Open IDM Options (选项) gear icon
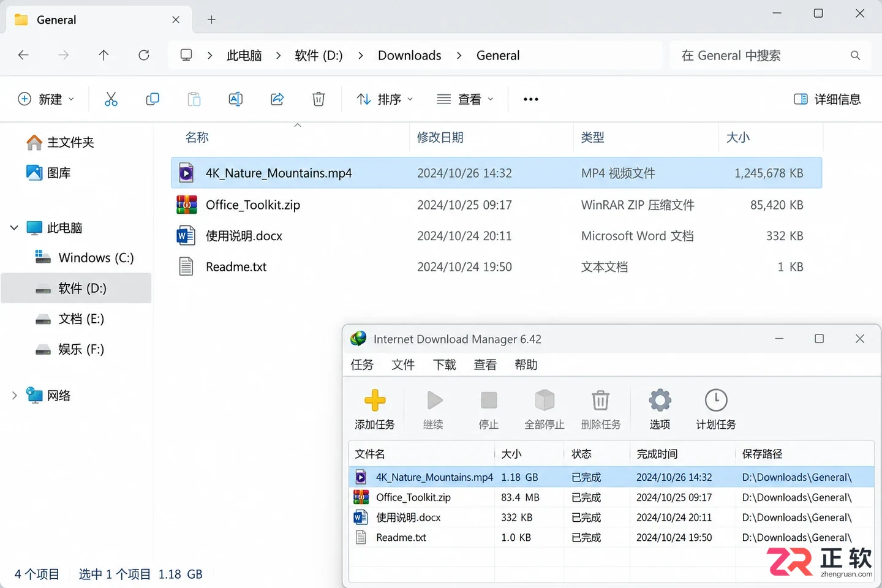 (660, 401)
